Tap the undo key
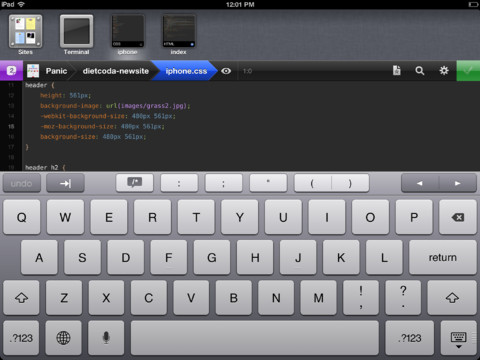 coord(22,183)
